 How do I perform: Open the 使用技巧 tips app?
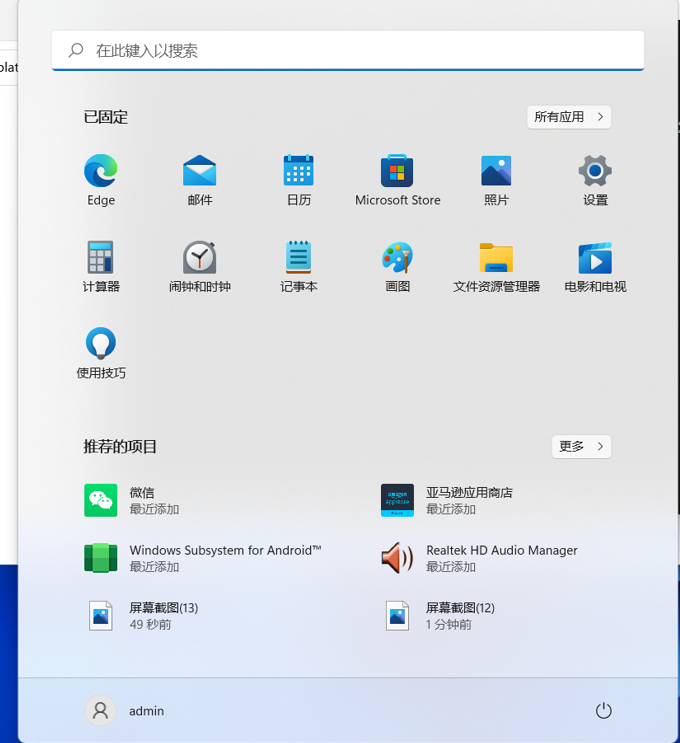click(101, 343)
